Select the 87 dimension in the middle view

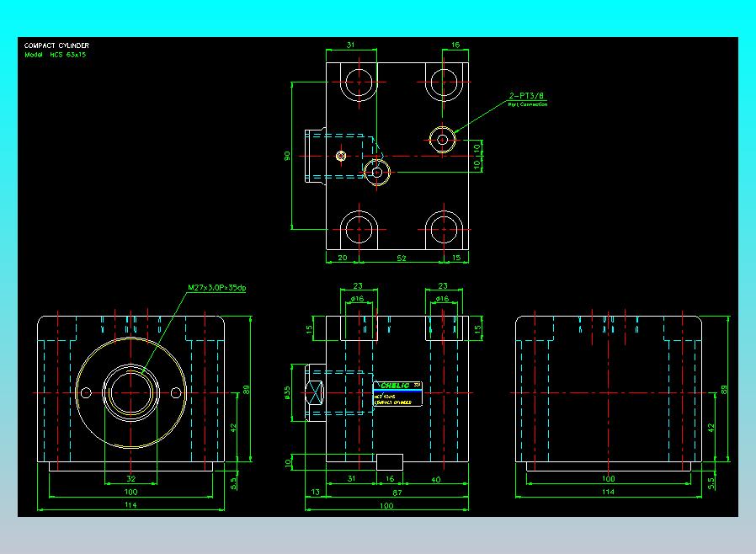pos(397,493)
